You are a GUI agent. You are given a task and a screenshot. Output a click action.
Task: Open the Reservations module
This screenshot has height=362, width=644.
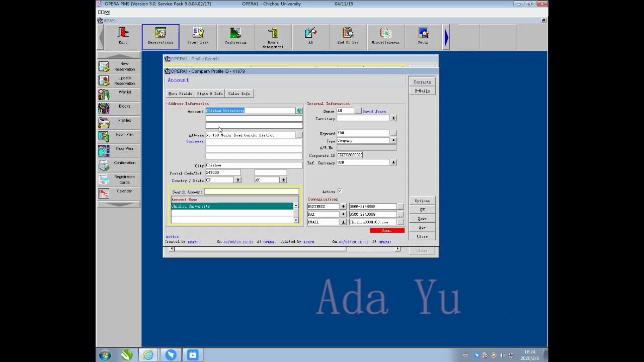pyautogui.click(x=160, y=37)
